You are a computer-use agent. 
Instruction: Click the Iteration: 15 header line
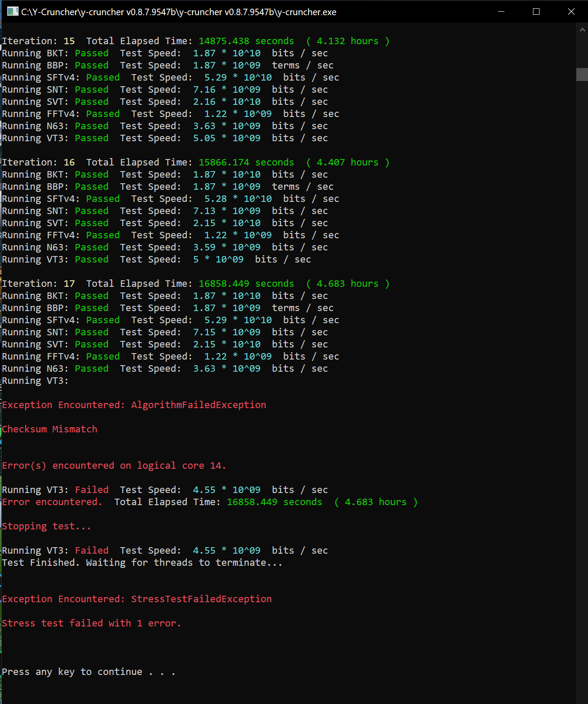point(195,41)
